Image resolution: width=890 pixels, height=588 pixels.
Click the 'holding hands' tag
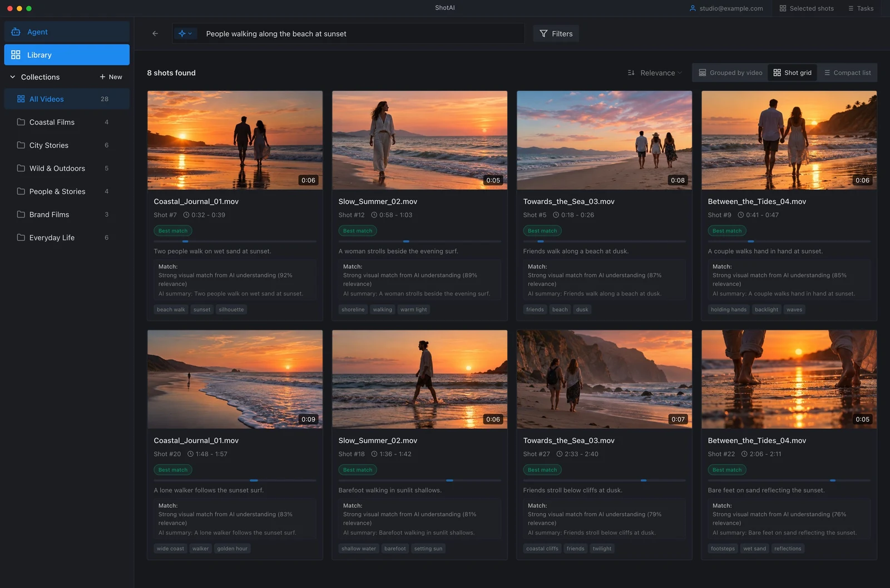729,309
